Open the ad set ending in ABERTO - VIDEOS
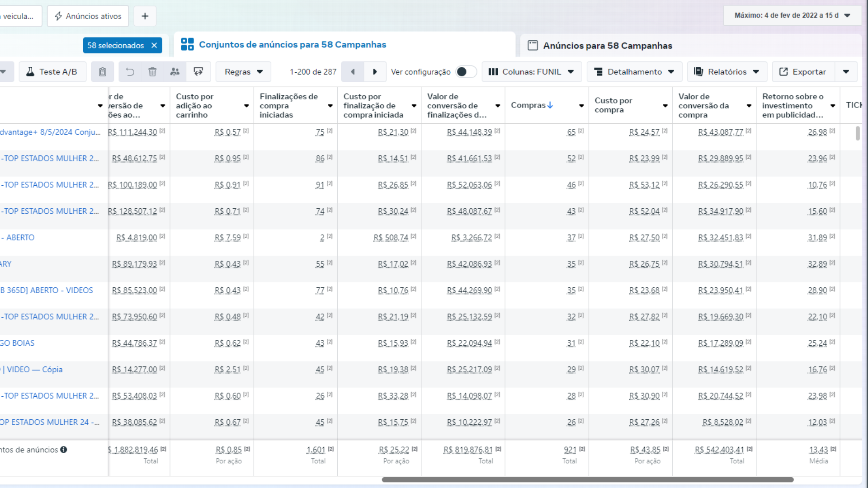 pyautogui.click(x=47, y=291)
